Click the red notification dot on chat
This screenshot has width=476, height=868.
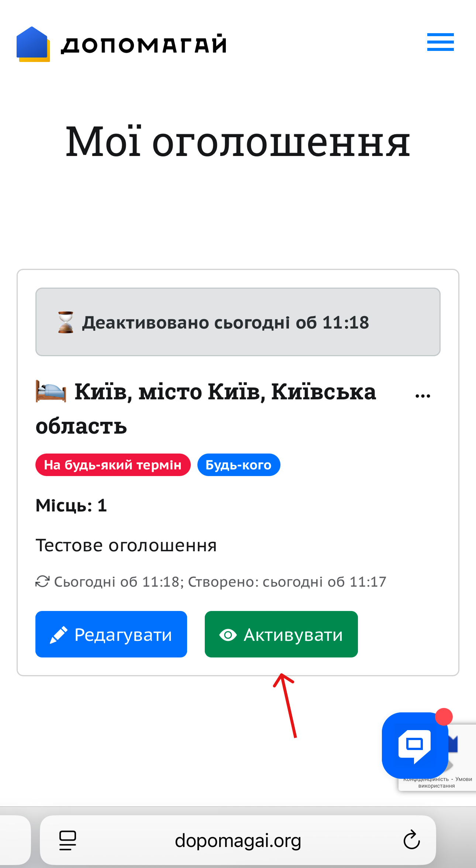point(444,717)
